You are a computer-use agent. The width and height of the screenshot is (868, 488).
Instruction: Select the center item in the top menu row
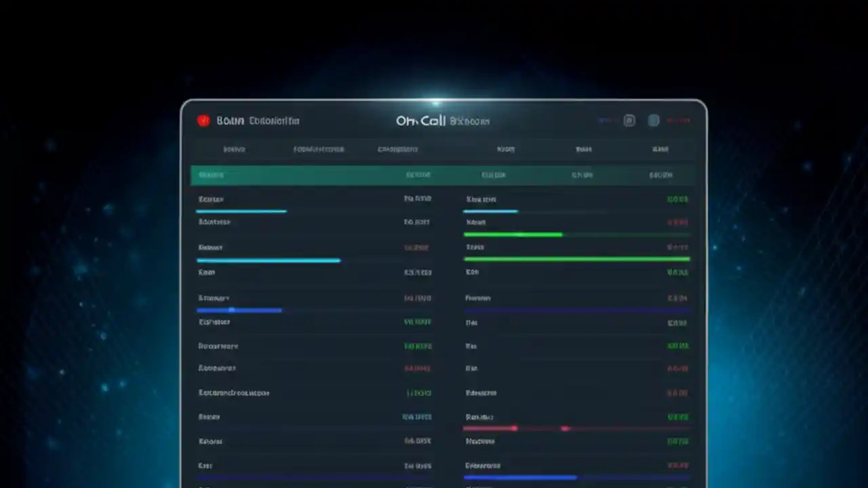[397, 149]
